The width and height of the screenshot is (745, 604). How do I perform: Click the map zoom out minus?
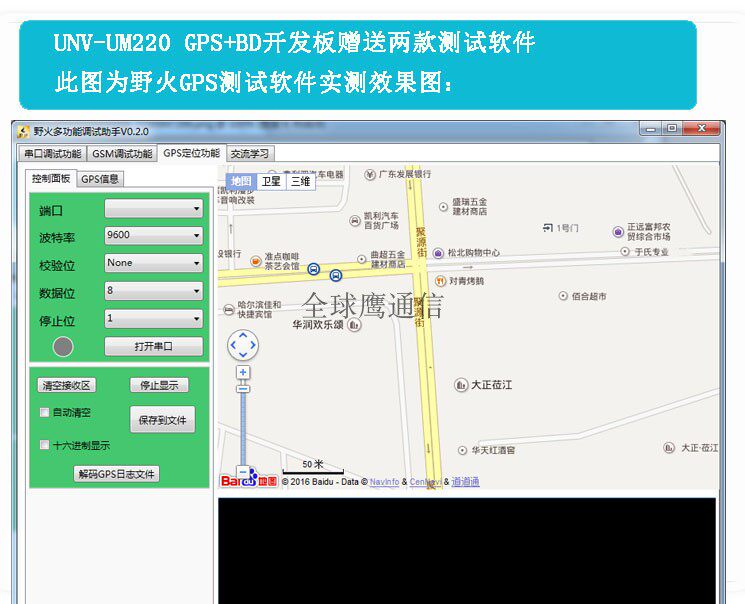[243, 472]
